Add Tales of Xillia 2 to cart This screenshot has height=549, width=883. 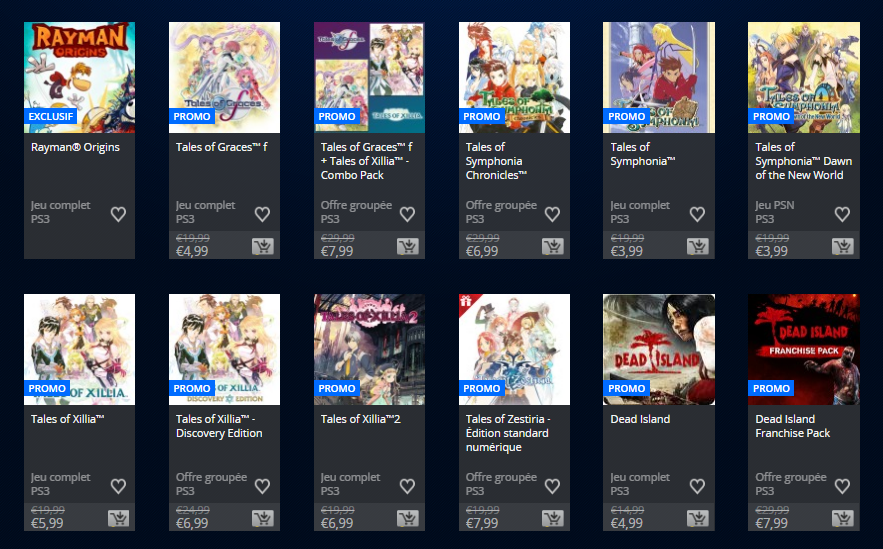408,518
